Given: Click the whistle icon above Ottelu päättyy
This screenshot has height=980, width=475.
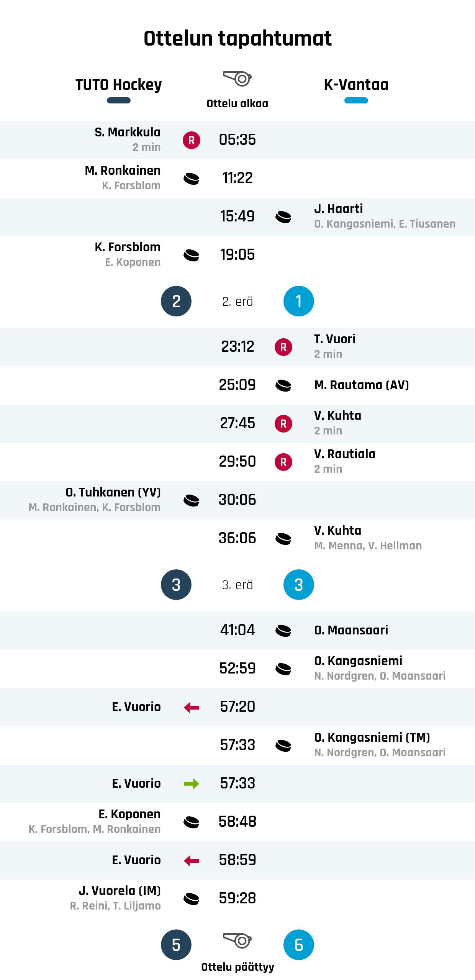Looking at the screenshot, I should (x=237, y=941).
